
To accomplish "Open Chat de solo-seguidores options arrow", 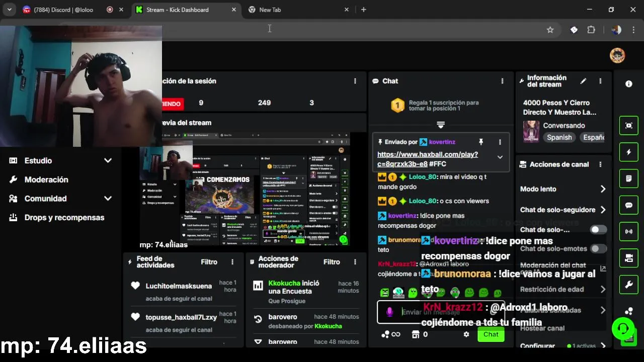I will pyautogui.click(x=603, y=210).
